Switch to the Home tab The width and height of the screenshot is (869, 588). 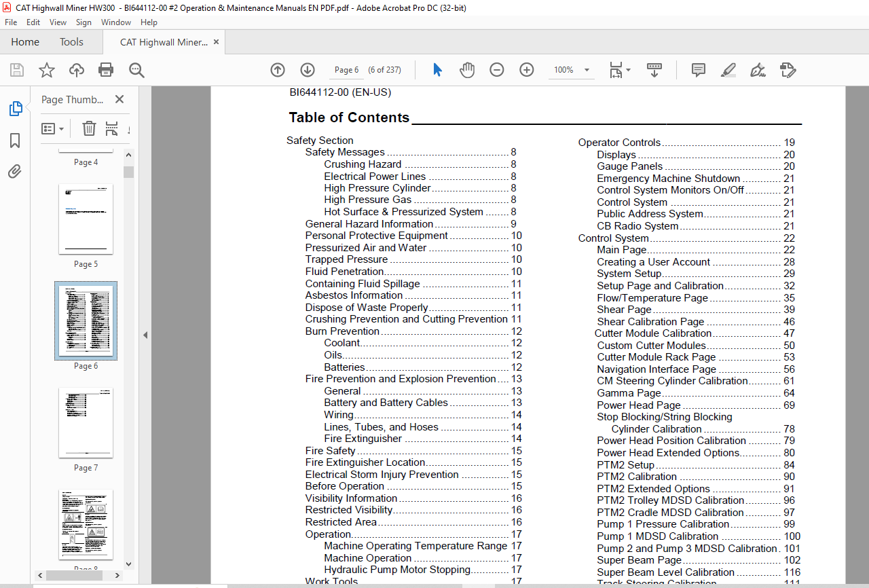[x=25, y=42]
